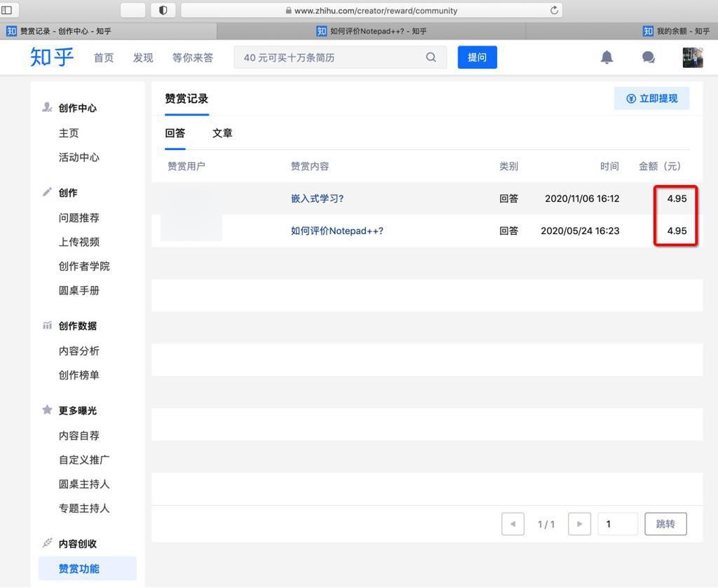Open 问题推荐 in the sidebar

tap(79, 218)
